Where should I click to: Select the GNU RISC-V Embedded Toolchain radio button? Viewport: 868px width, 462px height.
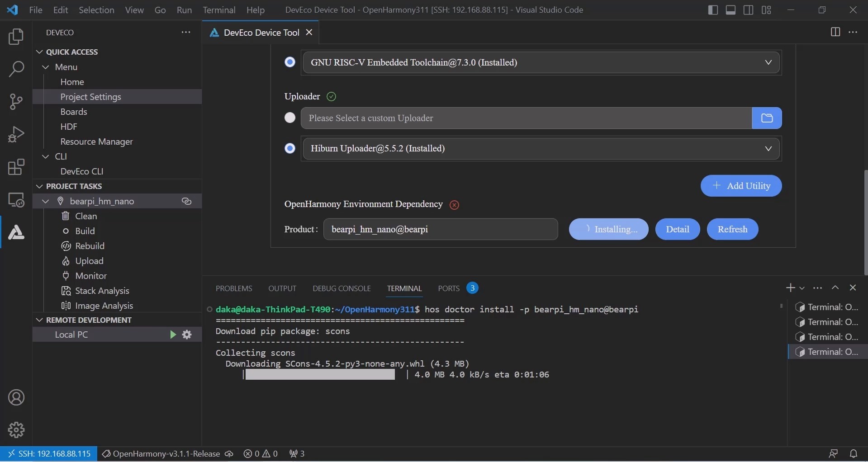(290, 62)
